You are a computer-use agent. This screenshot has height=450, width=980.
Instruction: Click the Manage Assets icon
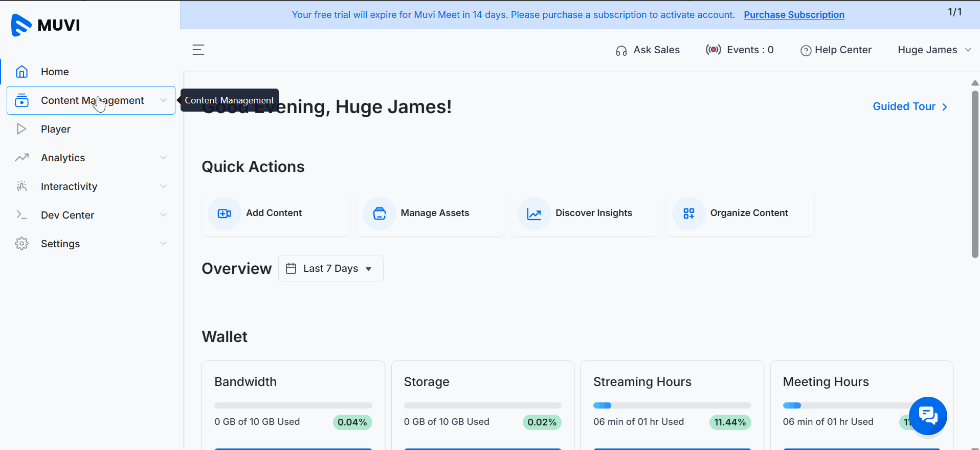coord(379,213)
